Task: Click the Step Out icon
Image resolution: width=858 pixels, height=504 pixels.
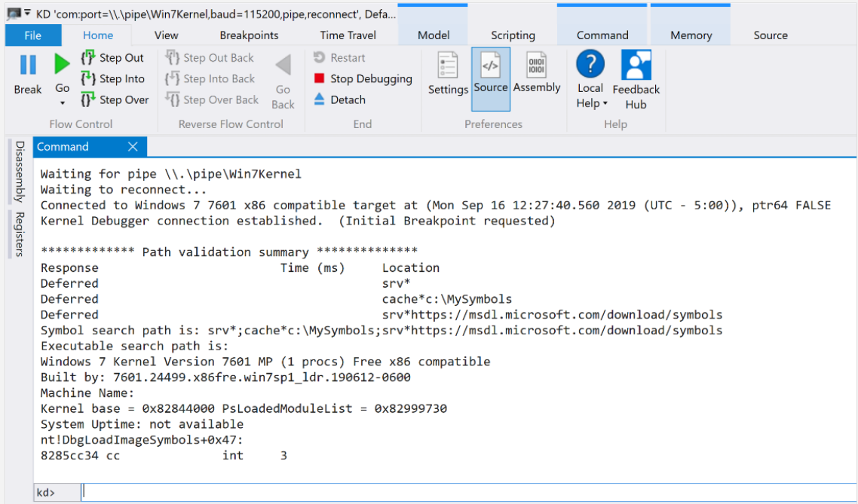Action: coord(88,58)
